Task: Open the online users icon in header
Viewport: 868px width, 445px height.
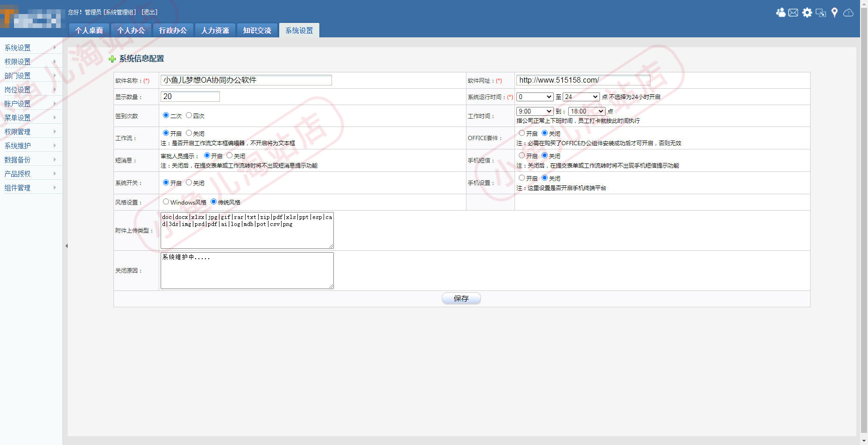Action: (x=781, y=13)
